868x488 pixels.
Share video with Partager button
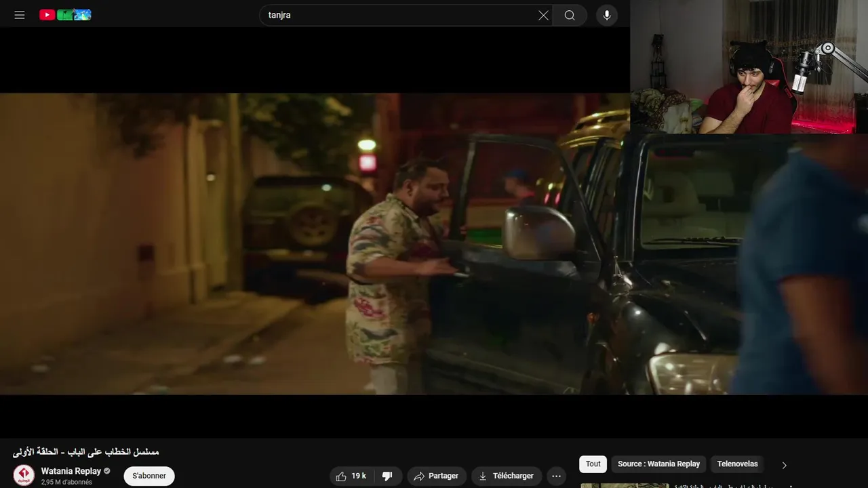pos(437,476)
